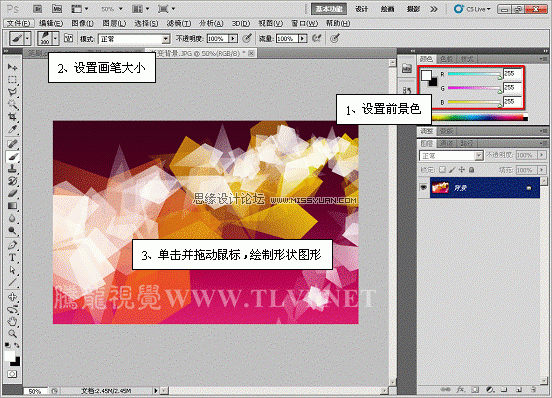The image size is (552, 398).
Task: Select the Spot Healing Brush tool
Action: (x=12, y=144)
